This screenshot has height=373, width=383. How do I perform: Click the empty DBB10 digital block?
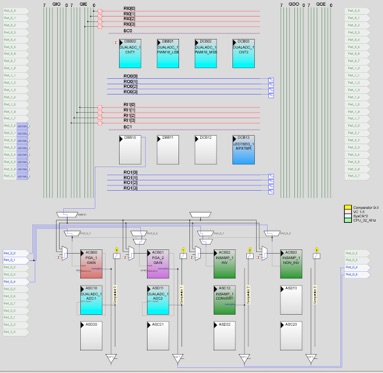point(130,150)
